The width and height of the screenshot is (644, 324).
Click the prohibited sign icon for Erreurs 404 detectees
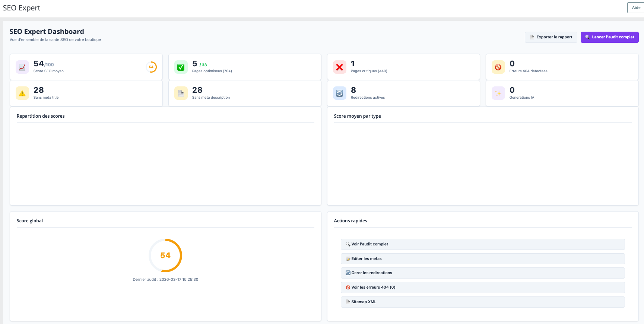pyautogui.click(x=498, y=67)
